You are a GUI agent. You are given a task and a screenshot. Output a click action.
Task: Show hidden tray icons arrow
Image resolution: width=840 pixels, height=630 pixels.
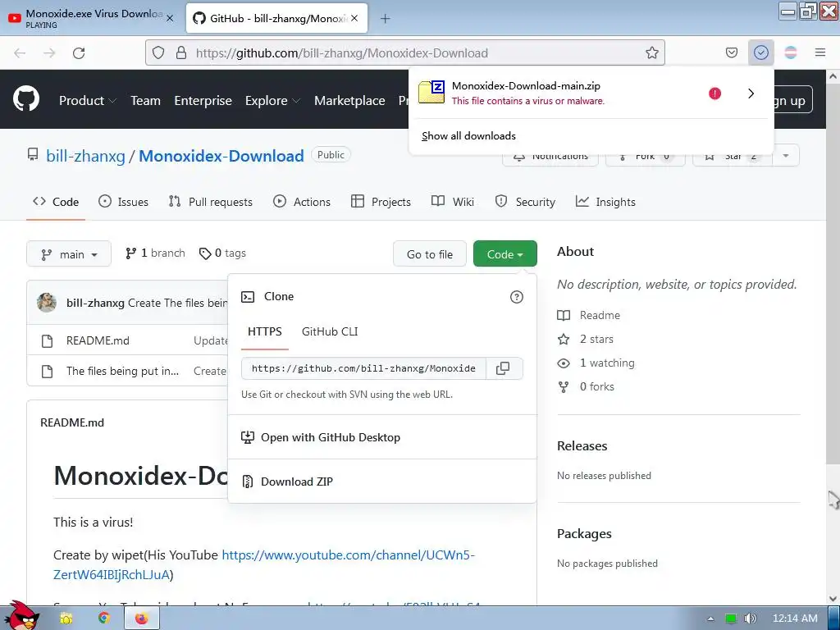710,619
